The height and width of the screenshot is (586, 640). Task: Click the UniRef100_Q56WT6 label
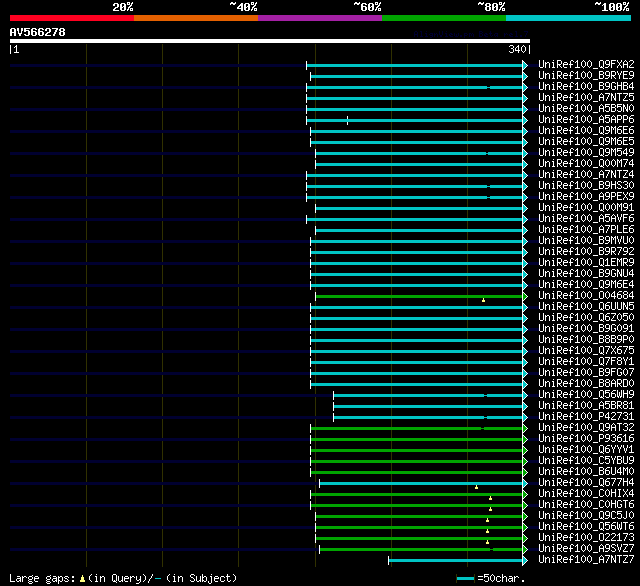[x=586, y=527]
